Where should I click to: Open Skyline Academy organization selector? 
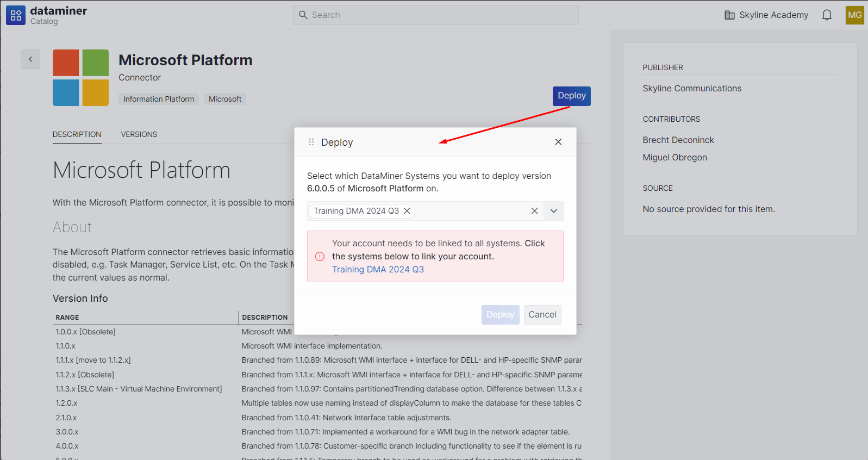766,15
